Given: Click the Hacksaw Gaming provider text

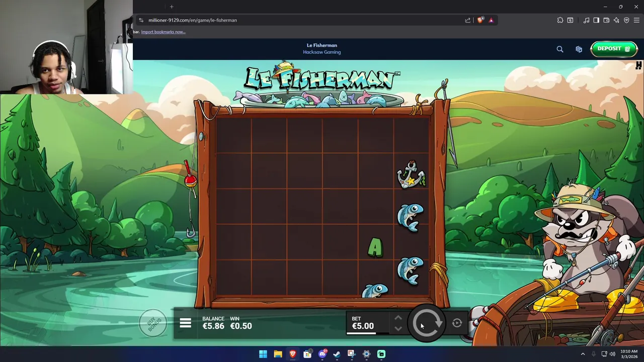Looking at the screenshot, I should [322, 52].
